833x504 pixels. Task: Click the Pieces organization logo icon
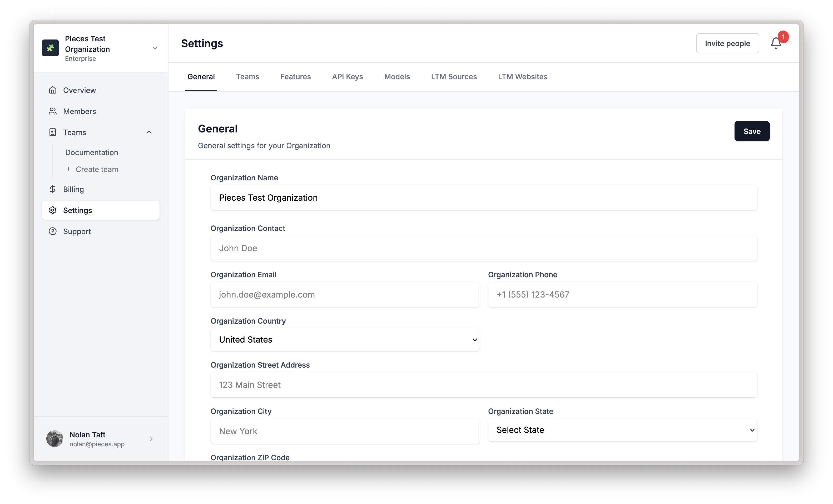50,48
